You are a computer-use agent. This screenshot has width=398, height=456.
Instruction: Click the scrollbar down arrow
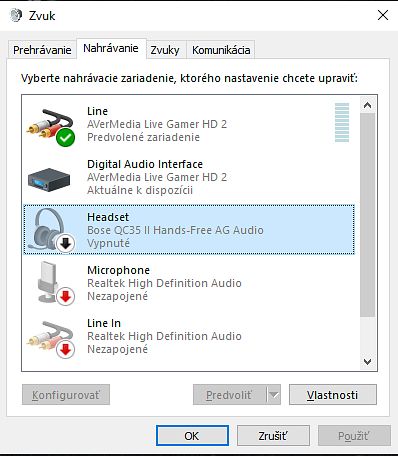pyautogui.click(x=368, y=362)
